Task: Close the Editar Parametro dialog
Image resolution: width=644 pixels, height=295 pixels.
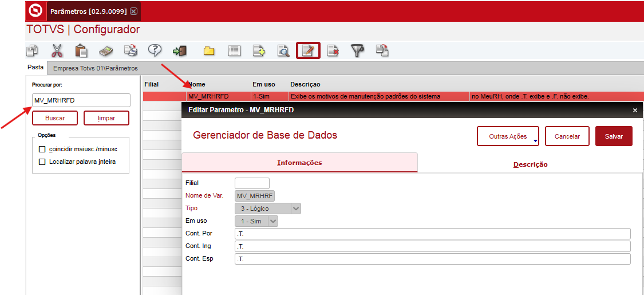Action: (x=635, y=110)
